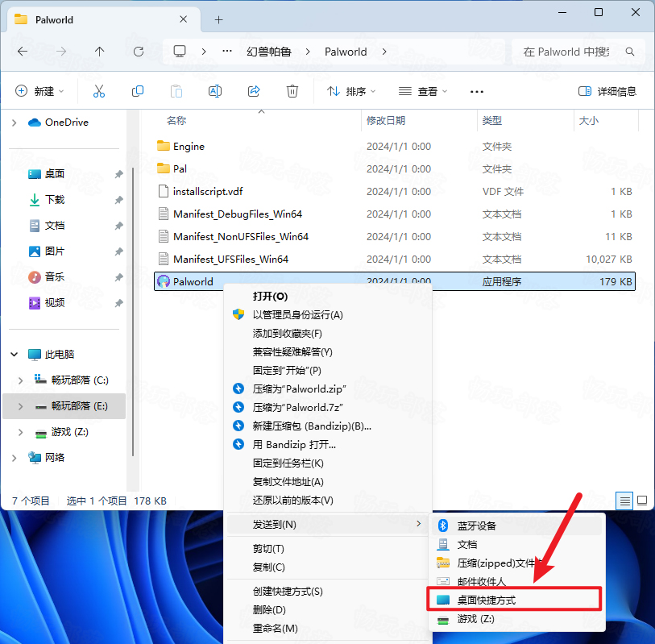This screenshot has height=644, width=655.
Task: Go up one folder level arrow
Action: [x=99, y=52]
